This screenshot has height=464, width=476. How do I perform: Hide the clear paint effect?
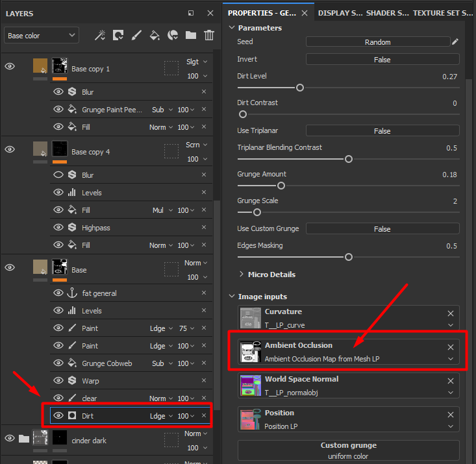pos(58,398)
